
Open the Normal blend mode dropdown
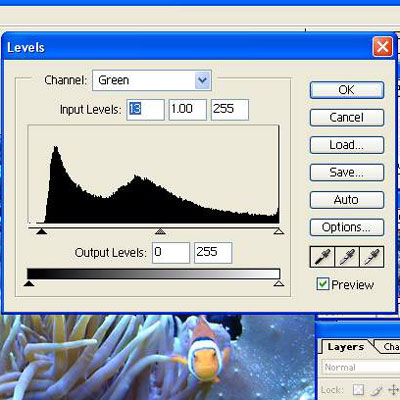(x=361, y=367)
